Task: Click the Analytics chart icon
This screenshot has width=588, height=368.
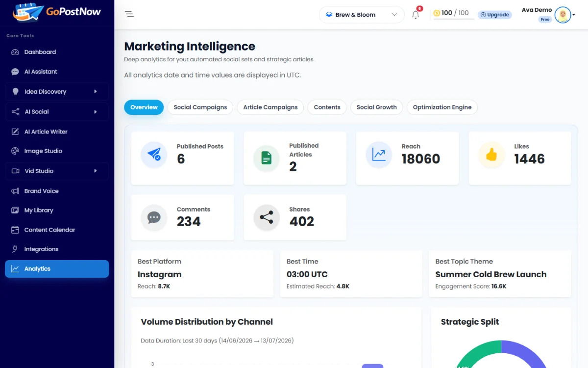Action: coord(15,269)
